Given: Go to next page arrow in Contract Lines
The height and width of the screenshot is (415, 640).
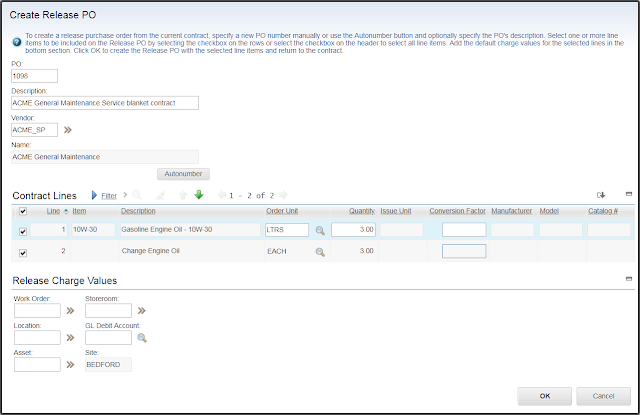Looking at the screenshot, I should [283, 195].
